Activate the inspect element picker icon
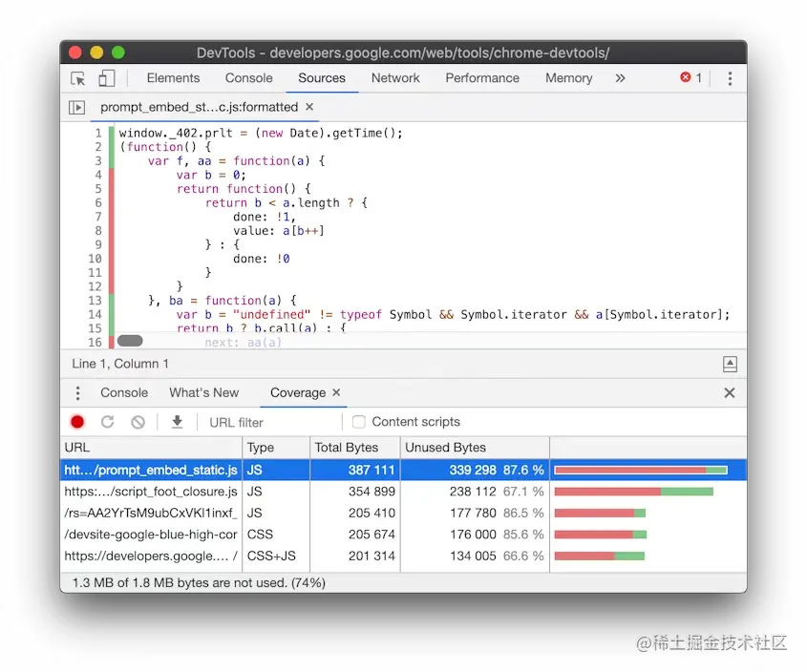Image resolution: width=807 pixels, height=672 pixels. click(x=78, y=78)
